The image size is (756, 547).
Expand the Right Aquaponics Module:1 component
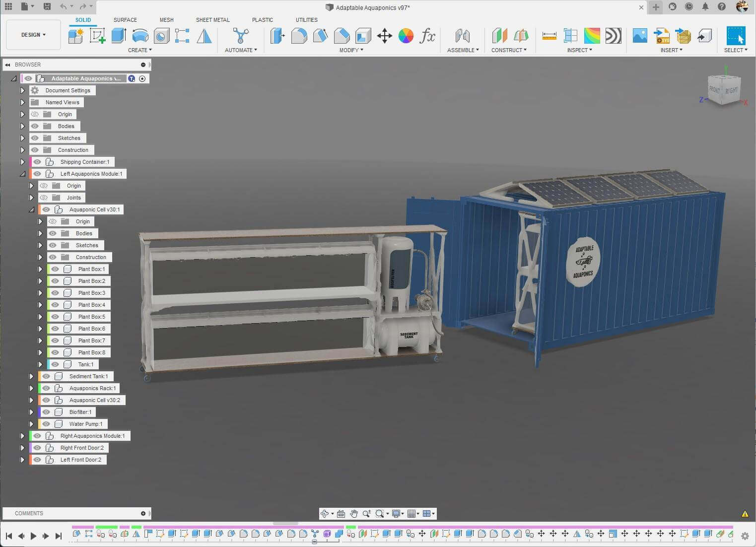click(x=22, y=435)
